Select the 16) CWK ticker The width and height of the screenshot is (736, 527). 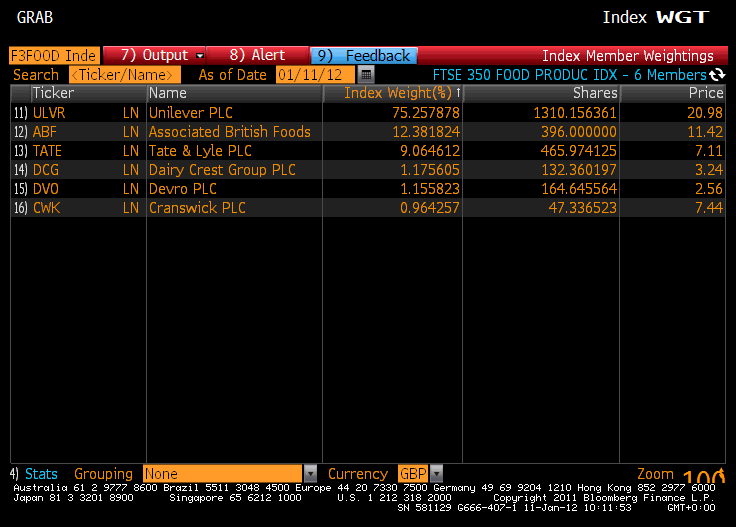click(46, 208)
